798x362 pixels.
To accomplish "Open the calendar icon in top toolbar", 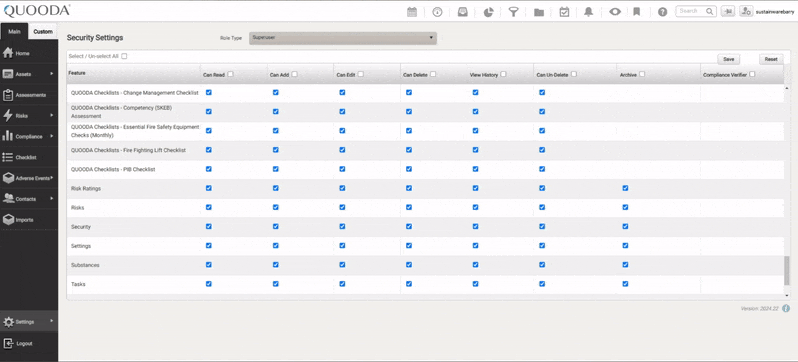I will pos(412,12).
